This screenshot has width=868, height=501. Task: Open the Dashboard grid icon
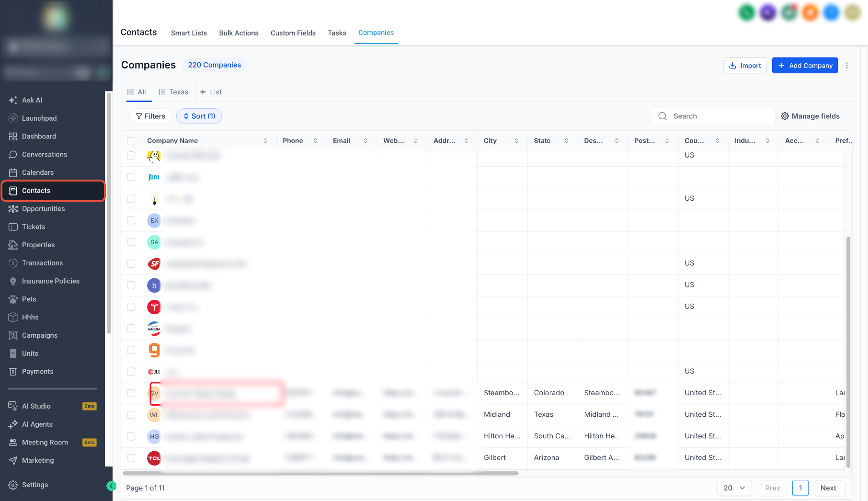13,137
